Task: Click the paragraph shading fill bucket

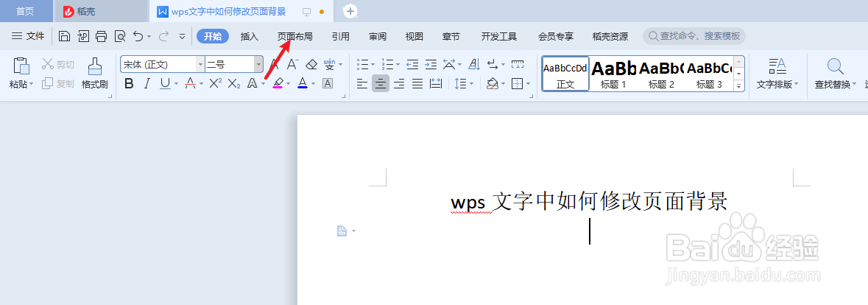Action: pyautogui.click(x=492, y=83)
